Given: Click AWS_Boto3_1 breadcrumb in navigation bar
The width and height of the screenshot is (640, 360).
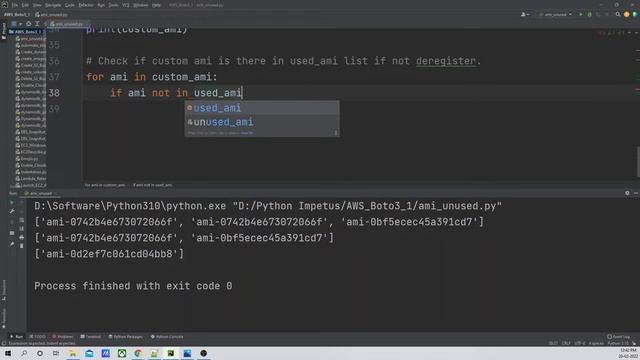Looking at the screenshot, I should click(x=17, y=15).
